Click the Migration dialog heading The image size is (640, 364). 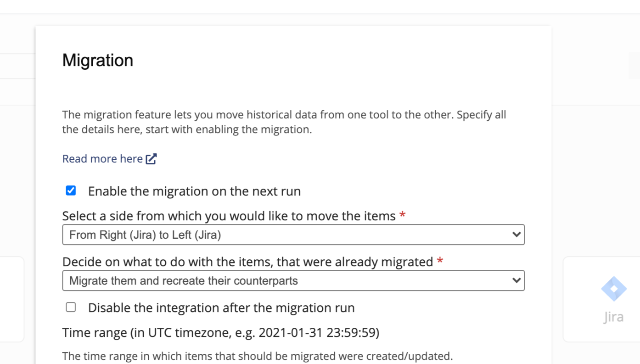click(x=98, y=61)
